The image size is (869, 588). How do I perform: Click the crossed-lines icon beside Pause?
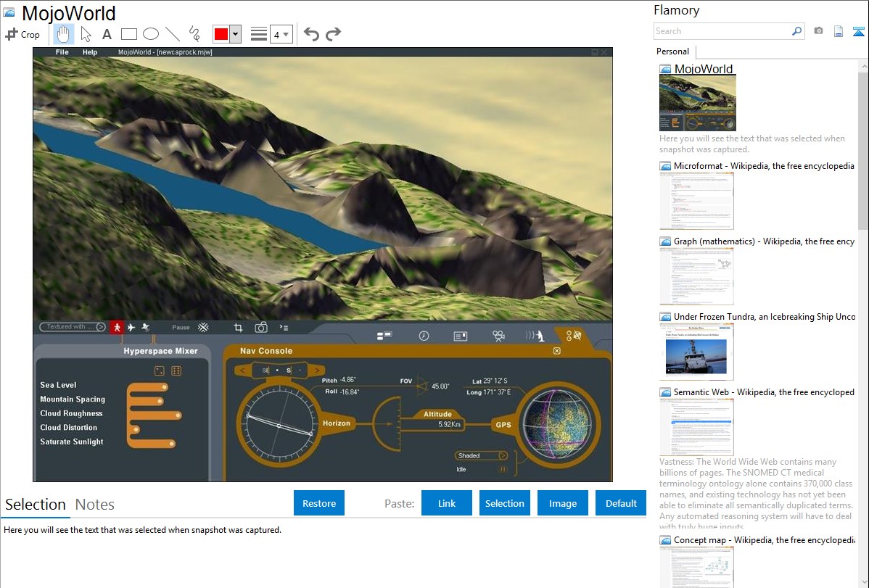click(203, 328)
